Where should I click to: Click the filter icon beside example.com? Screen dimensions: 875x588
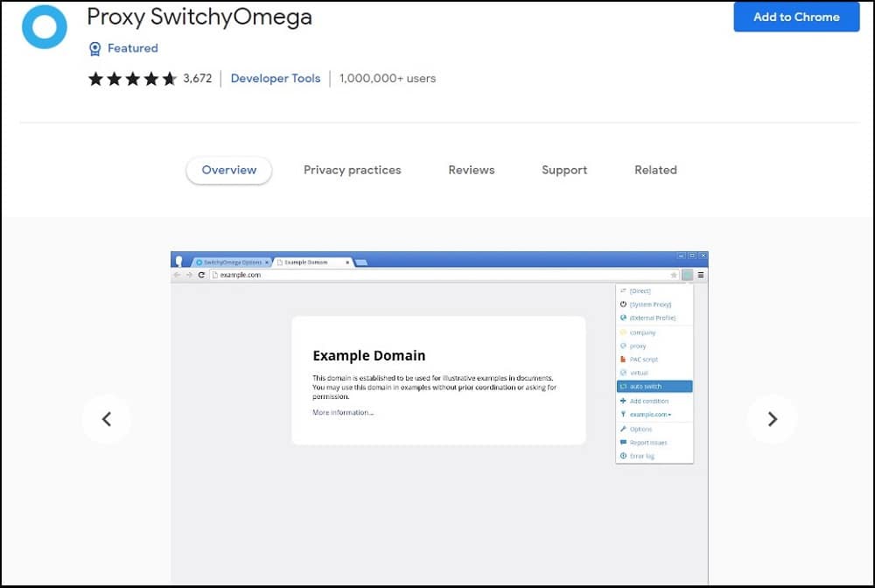(x=623, y=414)
